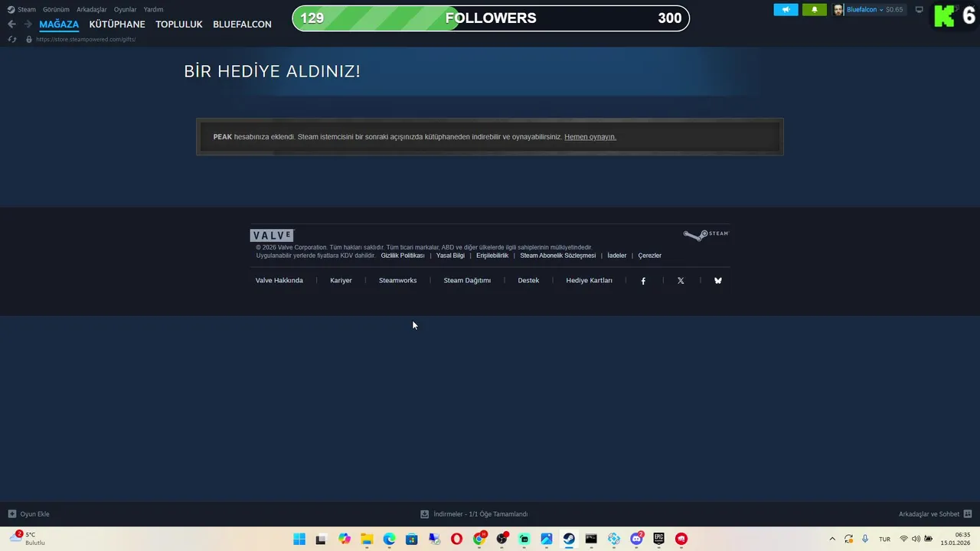Open Opera browser from taskbar
980x551 pixels.
point(456,539)
